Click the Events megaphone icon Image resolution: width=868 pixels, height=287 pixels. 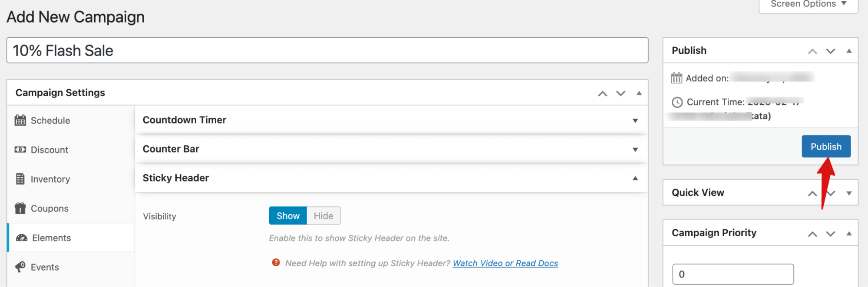point(20,267)
